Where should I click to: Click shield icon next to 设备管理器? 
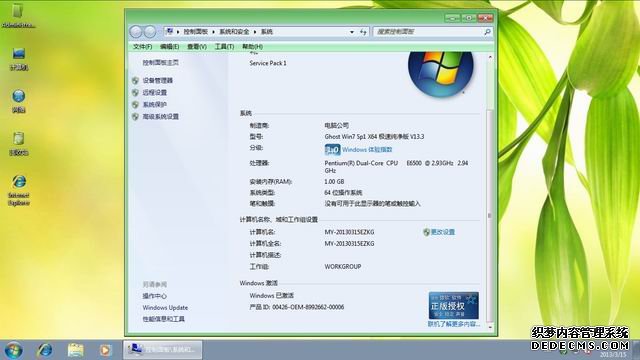coord(136,81)
